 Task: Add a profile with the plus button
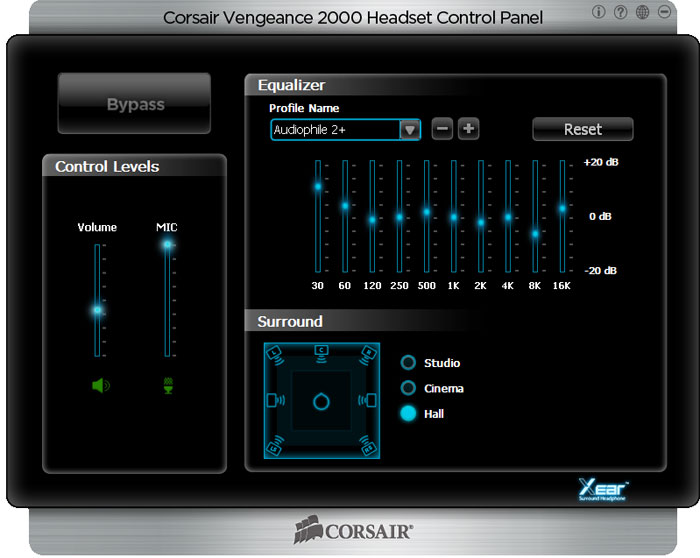[x=468, y=129]
